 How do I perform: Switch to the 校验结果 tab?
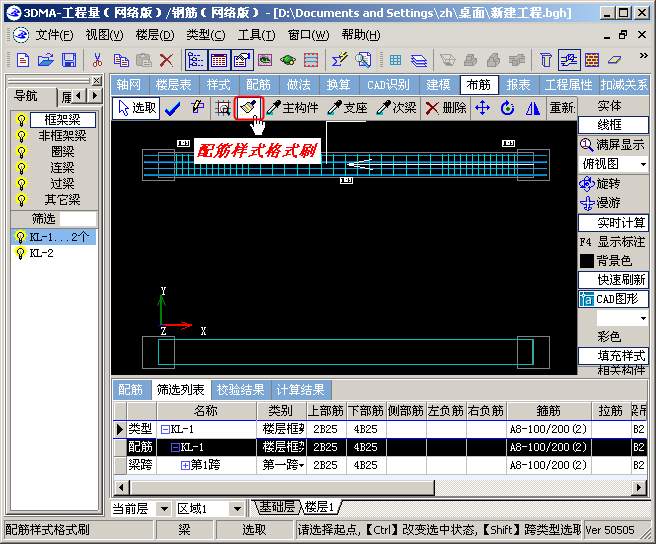coord(241,390)
